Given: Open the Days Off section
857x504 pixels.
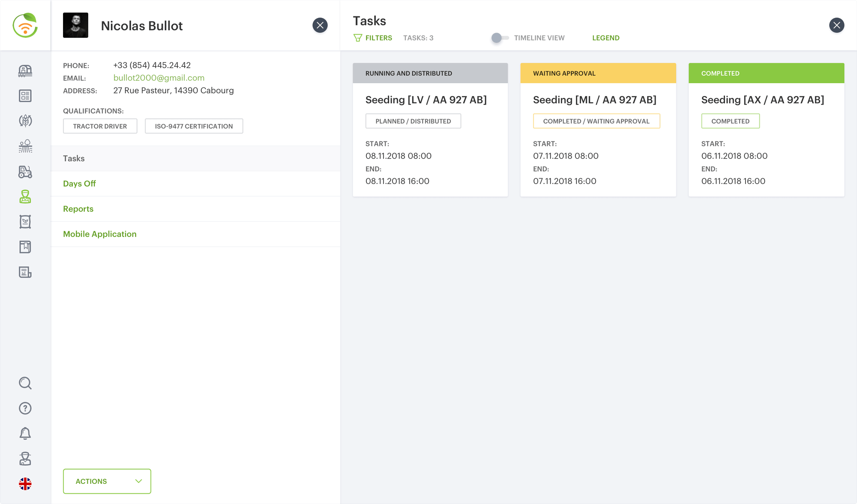Looking at the screenshot, I should tap(79, 183).
